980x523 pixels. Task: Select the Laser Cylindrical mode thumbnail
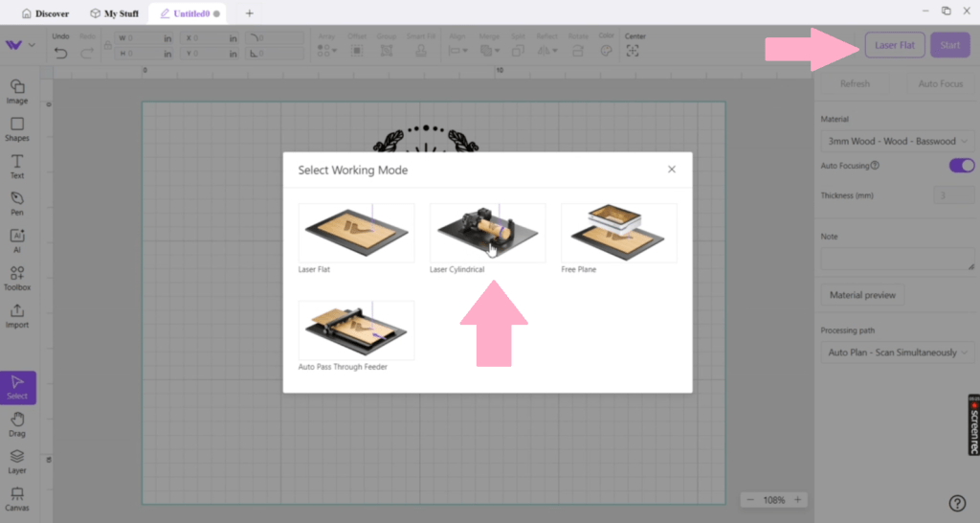[x=487, y=233]
